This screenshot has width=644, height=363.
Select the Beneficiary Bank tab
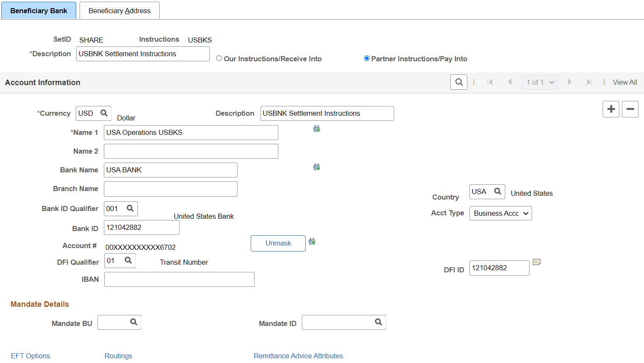[x=38, y=10]
